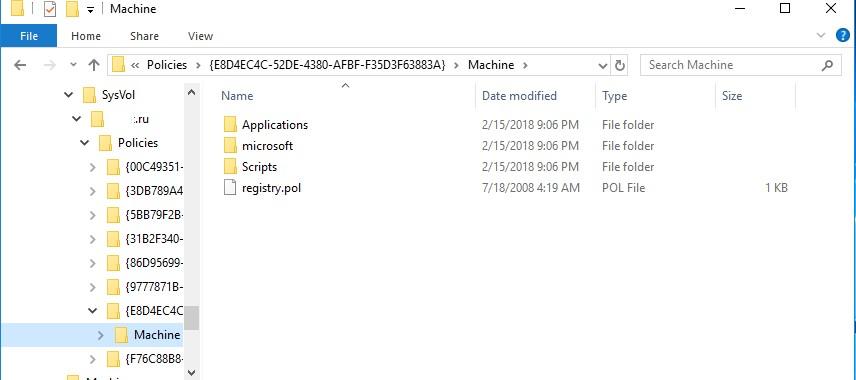The width and height of the screenshot is (856, 380).
Task: Expand the ribbon using the chevron
Action: point(821,36)
